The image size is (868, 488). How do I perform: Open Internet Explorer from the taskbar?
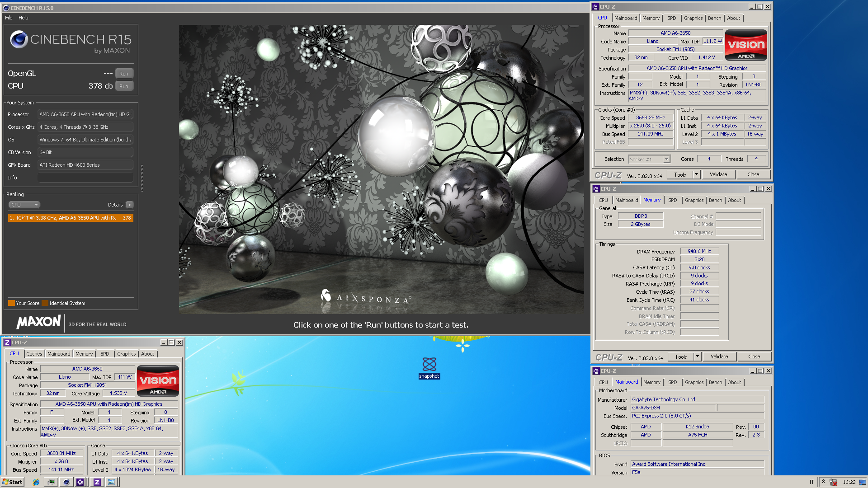coord(36,482)
